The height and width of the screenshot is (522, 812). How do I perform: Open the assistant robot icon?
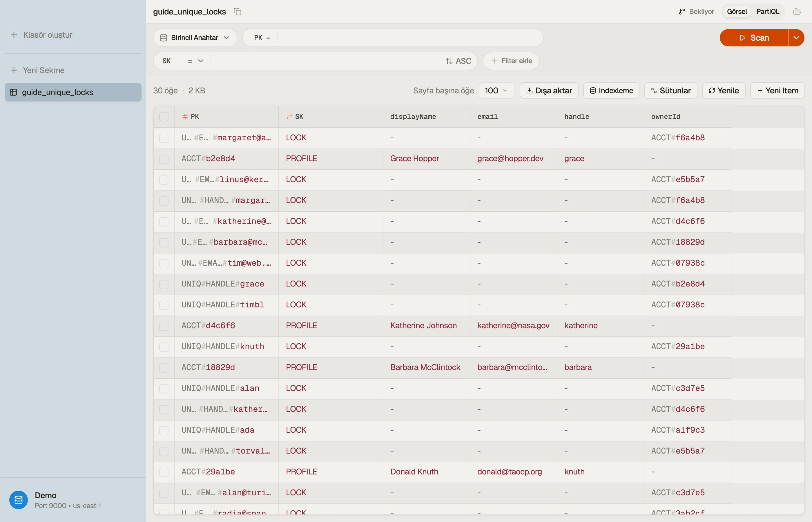(x=797, y=12)
